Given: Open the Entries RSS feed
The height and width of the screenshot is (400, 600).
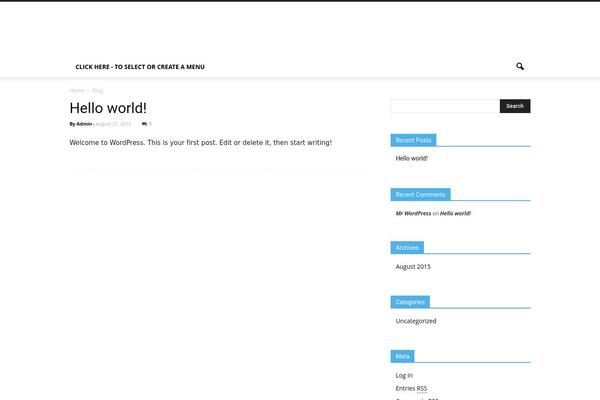Looking at the screenshot, I should (x=411, y=388).
